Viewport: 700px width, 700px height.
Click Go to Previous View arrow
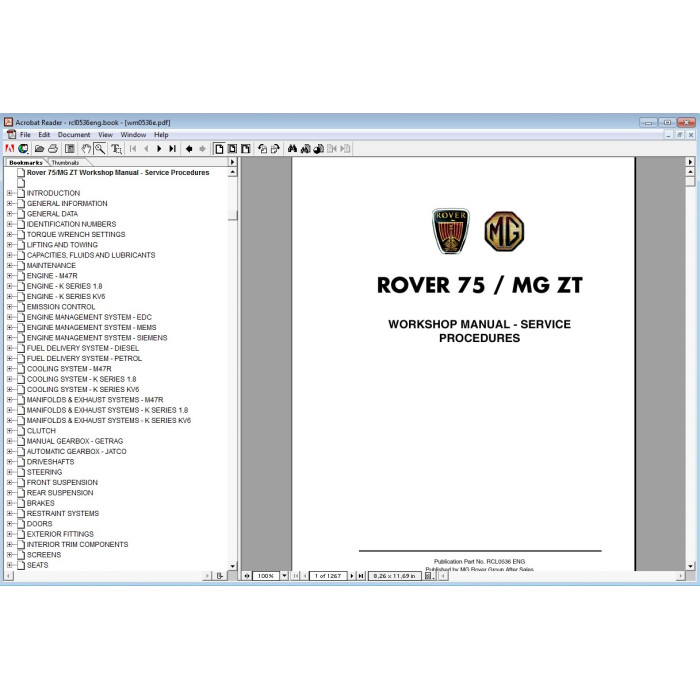point(189,149)
